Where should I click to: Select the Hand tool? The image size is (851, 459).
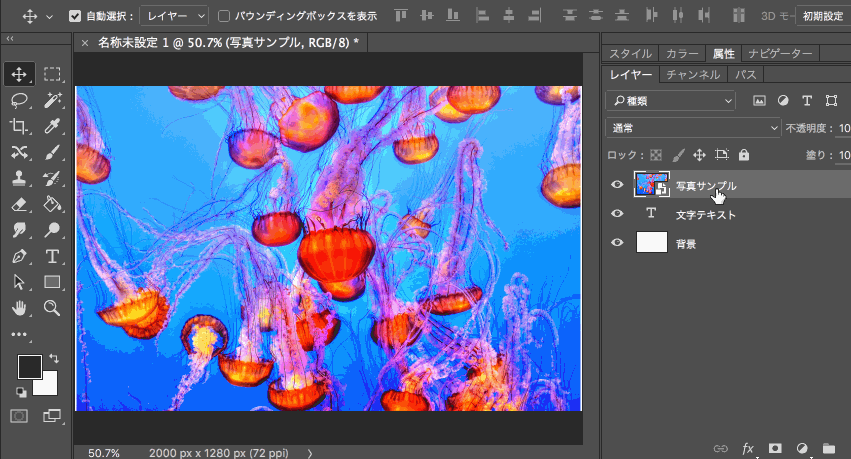click(19, 308)
